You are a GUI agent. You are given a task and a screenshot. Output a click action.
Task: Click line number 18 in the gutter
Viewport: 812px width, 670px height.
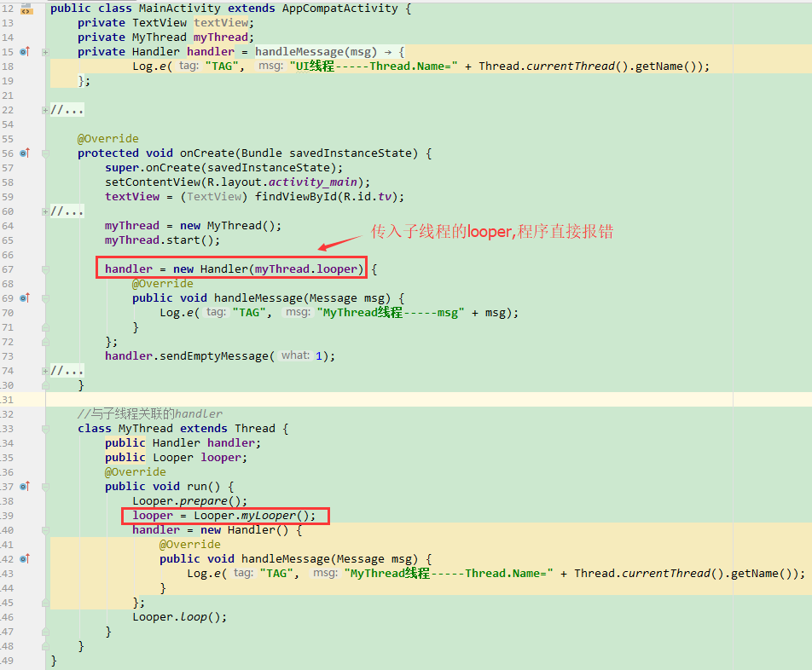8,66
